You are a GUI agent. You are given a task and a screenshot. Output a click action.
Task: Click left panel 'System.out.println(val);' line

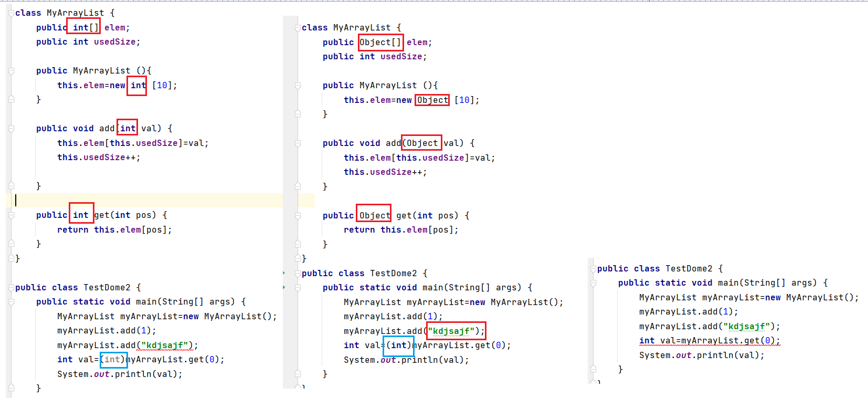(x=120, y=374)
